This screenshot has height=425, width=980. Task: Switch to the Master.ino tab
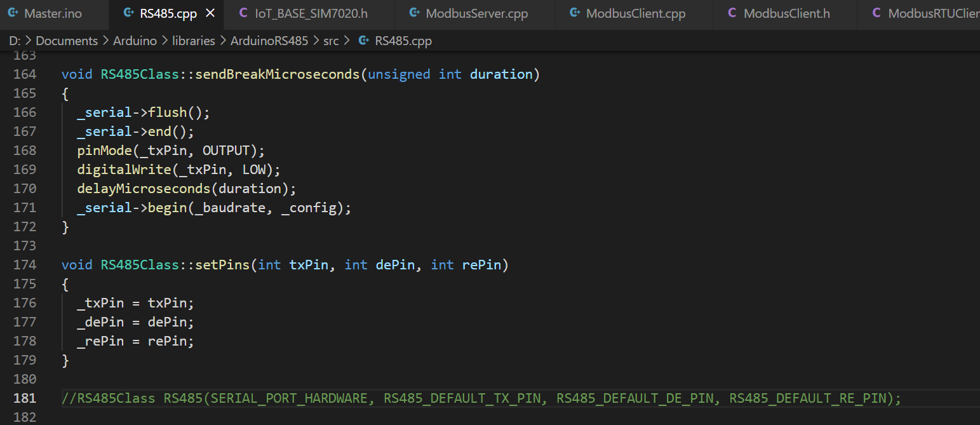click(x=54, y=13)
